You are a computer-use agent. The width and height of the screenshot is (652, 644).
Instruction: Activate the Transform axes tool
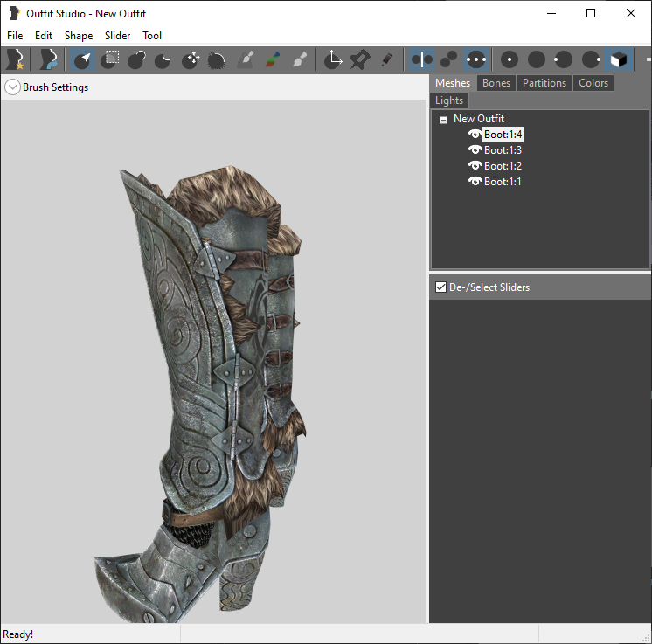point(333,59)
